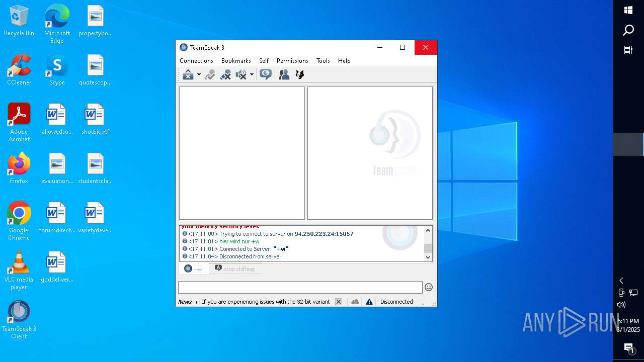Screen dimensions: 644x362
Task: Select the allowedso... Word document icon
Action: pos(57,119)
